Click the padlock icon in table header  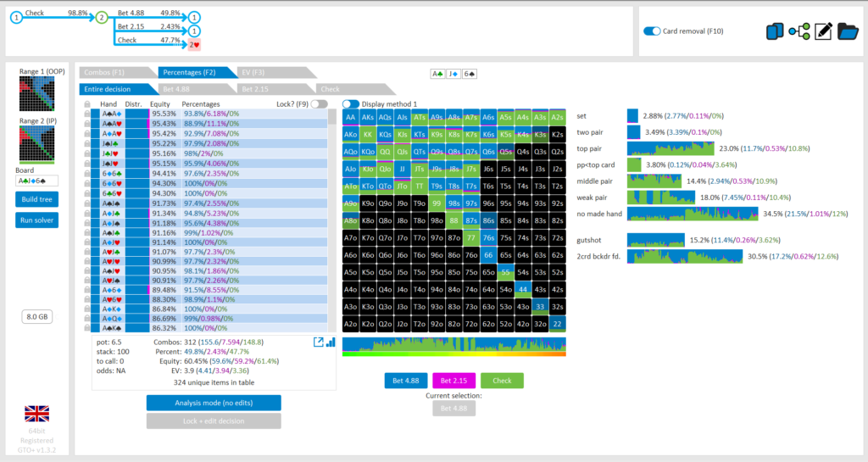[87, 104]
